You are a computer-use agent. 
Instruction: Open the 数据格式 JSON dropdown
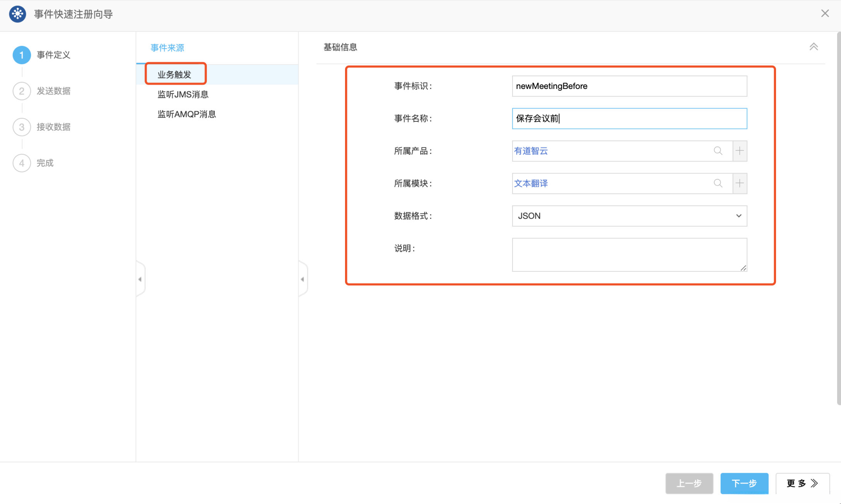click(x=629, y=216)
